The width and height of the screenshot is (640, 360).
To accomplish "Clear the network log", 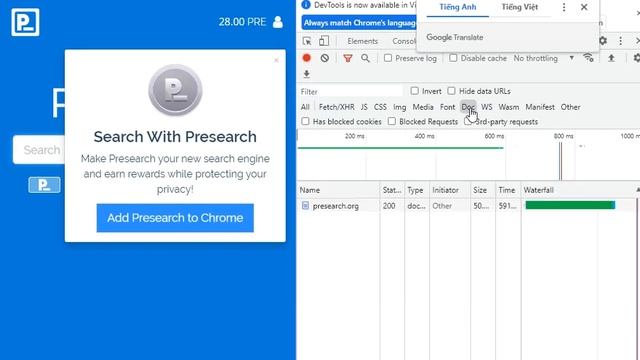I will [324, 58].
